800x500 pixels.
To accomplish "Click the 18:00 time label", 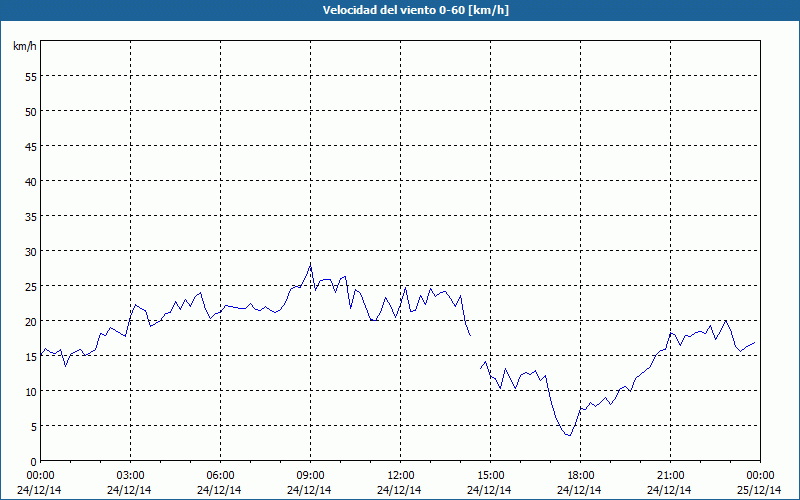I will tap(581, 476).
